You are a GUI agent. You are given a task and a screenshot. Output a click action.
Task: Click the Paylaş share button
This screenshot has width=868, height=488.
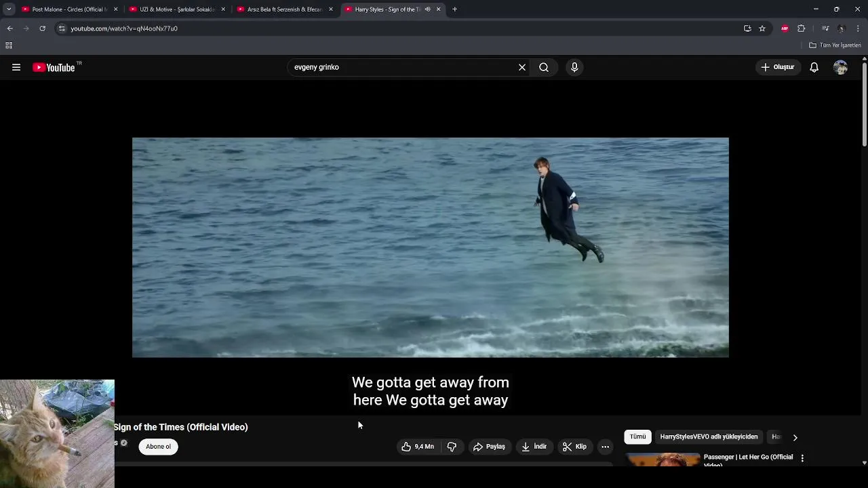[489, 447]
